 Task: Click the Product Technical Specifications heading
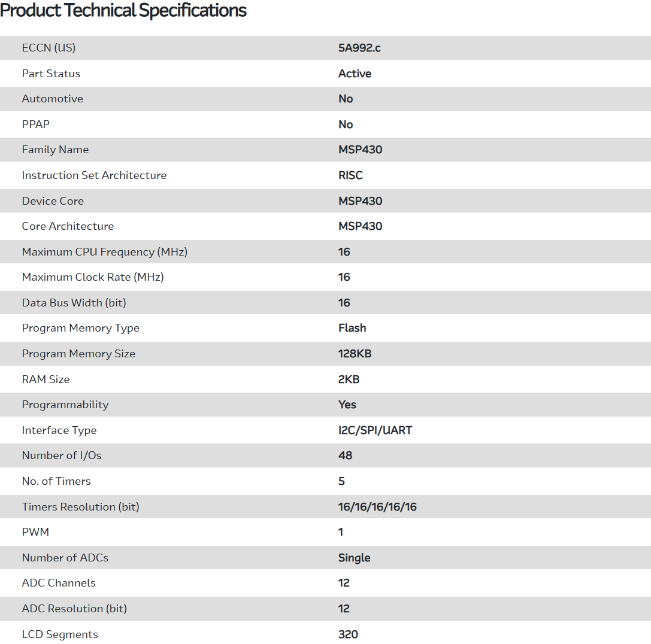(x=123, y=10)
